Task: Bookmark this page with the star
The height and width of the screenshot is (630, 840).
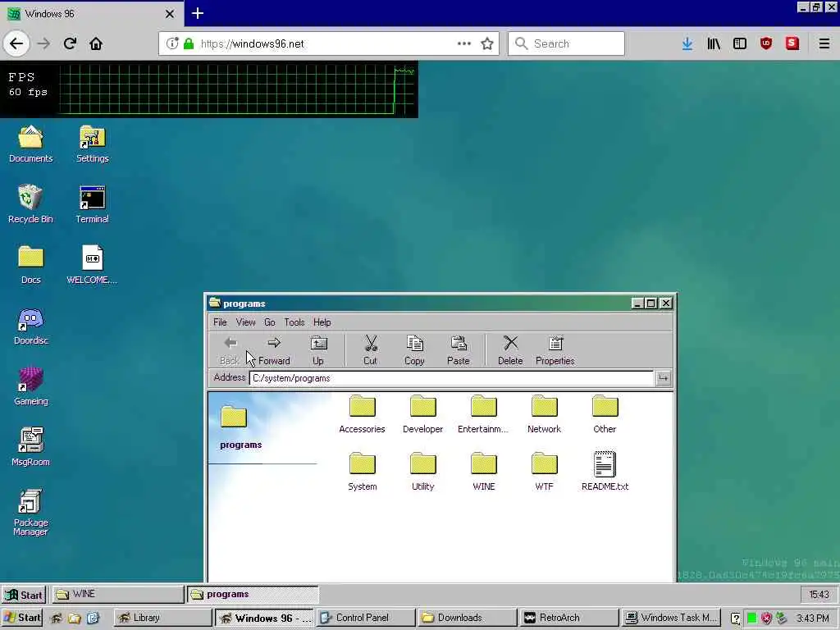Action: pyautogui.click(x=487, y=43)
